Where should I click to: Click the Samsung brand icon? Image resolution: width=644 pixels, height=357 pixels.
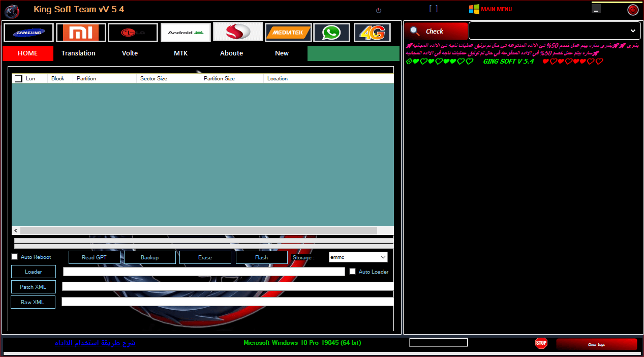[x=28, y=33]
